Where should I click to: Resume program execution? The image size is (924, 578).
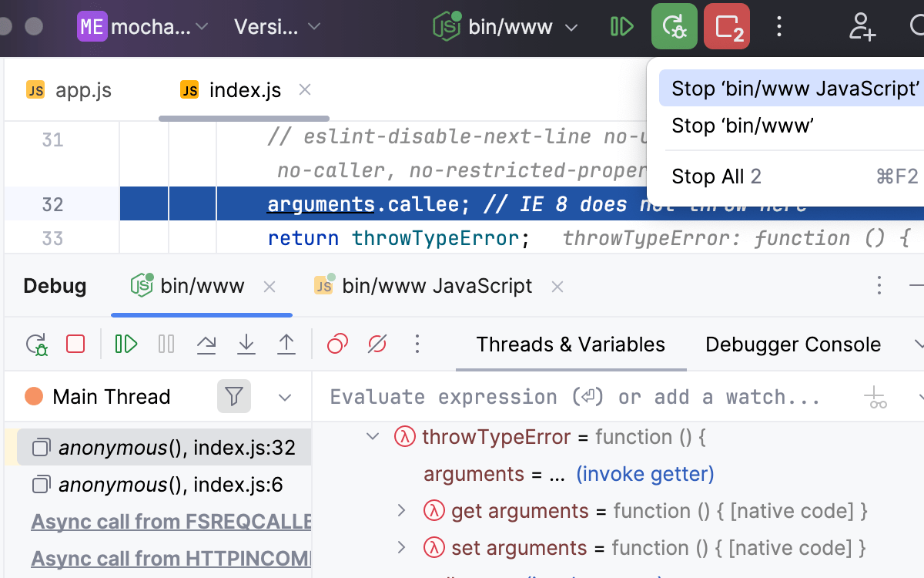(126, 344)
